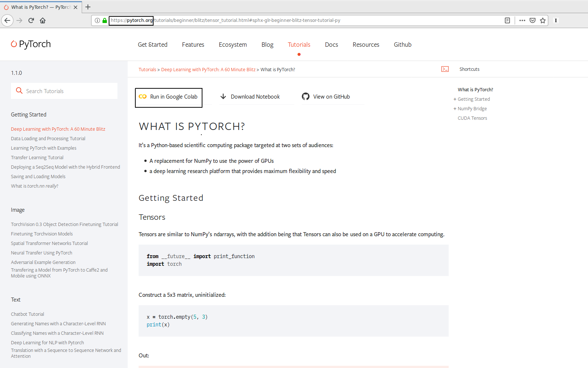Bookmark this page with the star icon
588x368 pixels.
tap(543, 20)
